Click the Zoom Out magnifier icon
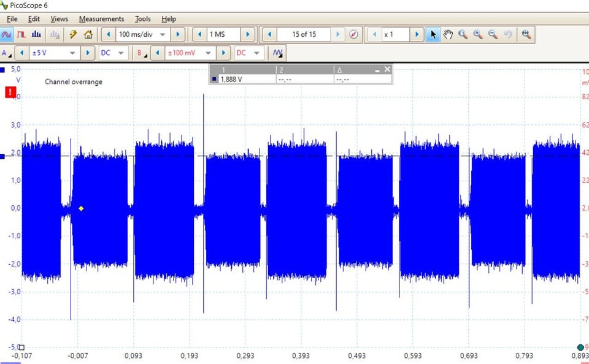 pyautogui.click(x=493, y=34)
